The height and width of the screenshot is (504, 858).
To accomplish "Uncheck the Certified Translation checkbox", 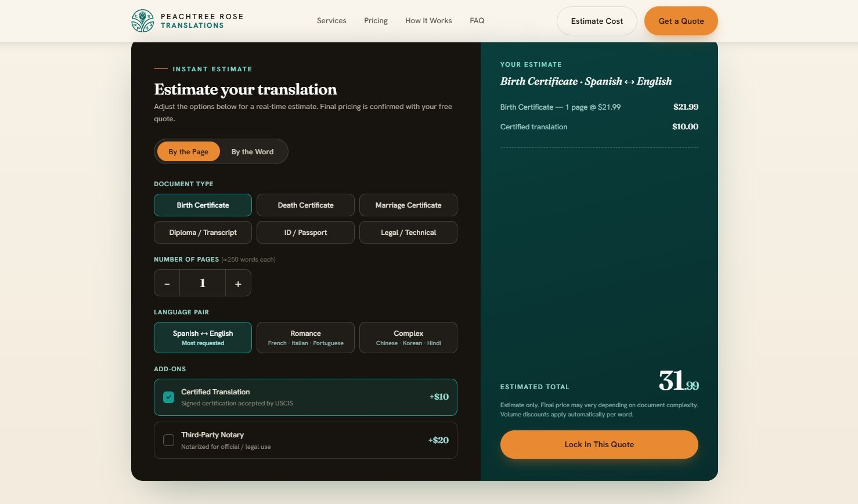I will (x=168, y=397).
